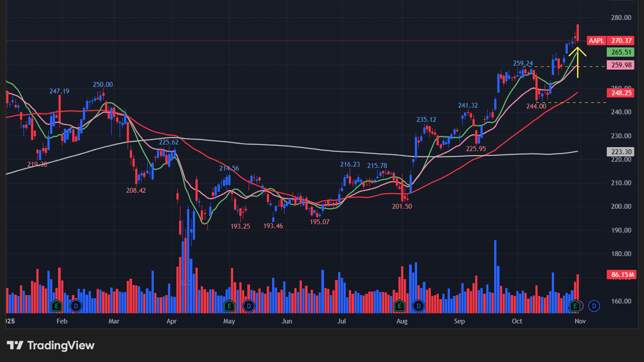This screenshot has height=362, width=644.
Task: Select the August dividend D marker
Action: [419, 306]
